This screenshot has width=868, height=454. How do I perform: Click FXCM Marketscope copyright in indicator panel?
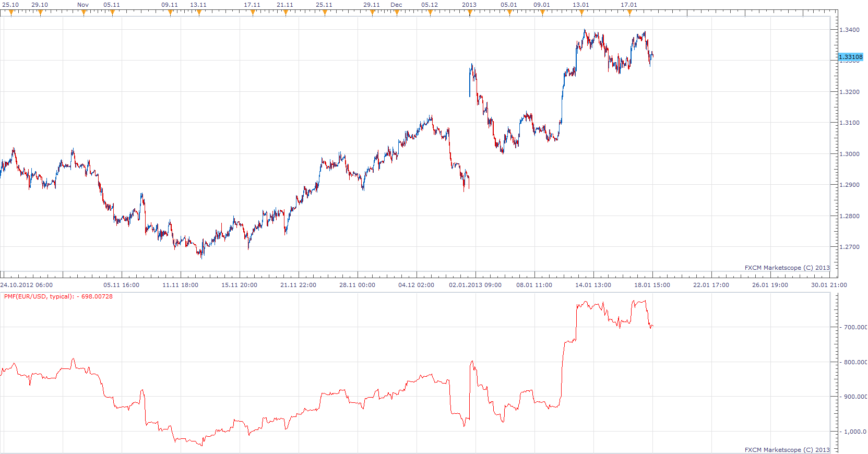(x=787, y=450)
